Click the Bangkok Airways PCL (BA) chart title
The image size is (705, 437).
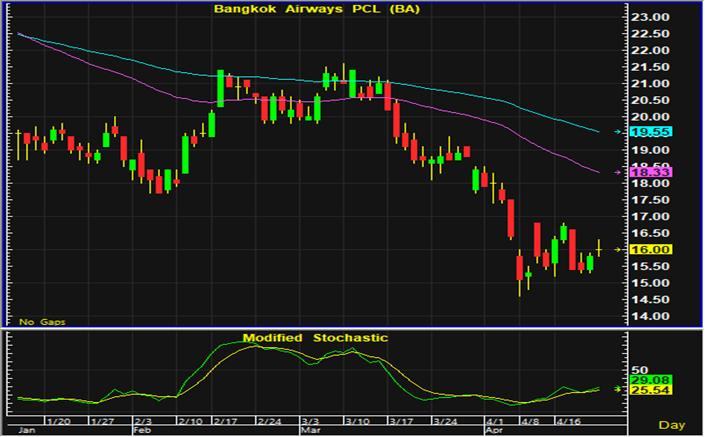tap(317, 9)
